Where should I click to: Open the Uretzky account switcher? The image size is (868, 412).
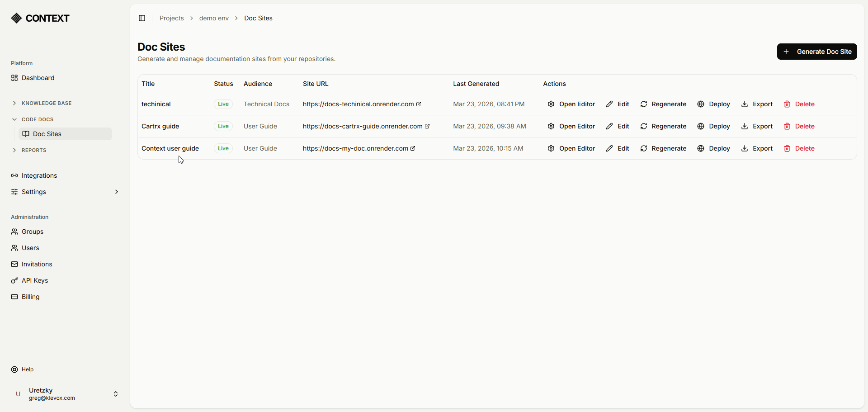(x=116, y=394)
